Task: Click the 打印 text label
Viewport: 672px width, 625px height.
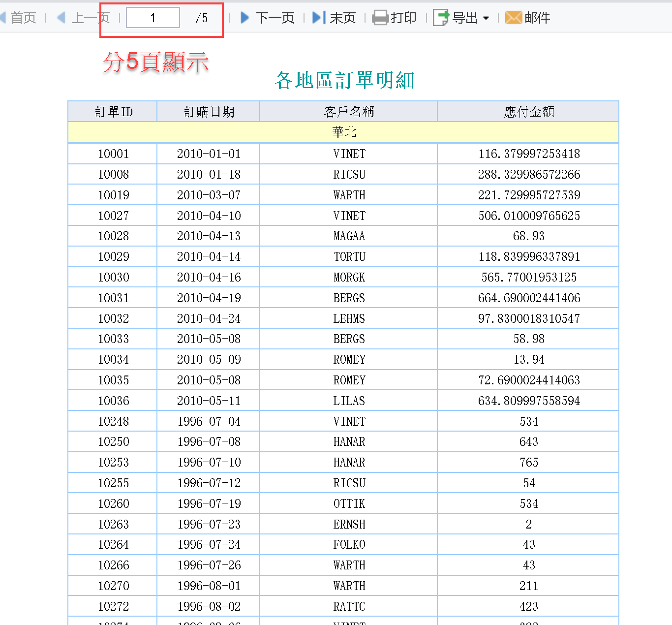Action: tap(403, 18)
